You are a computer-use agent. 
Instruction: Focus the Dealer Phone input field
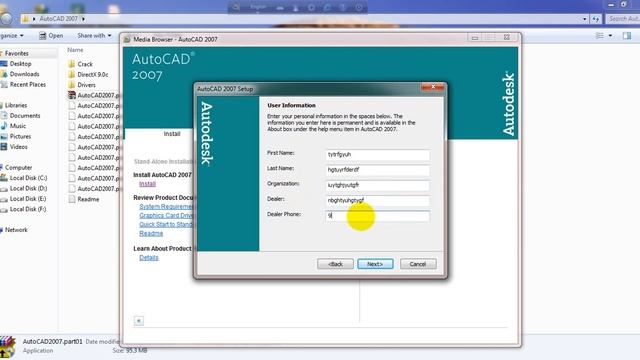pos(378,216)
